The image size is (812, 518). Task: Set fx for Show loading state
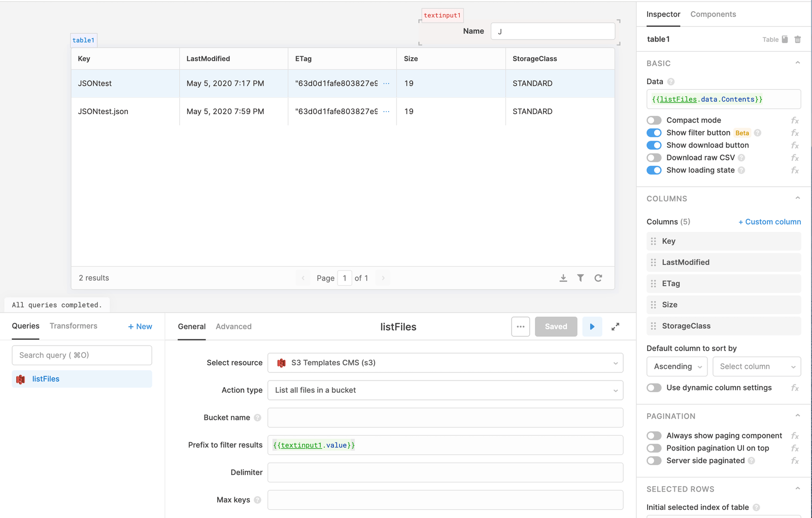(x=794, y=170)
